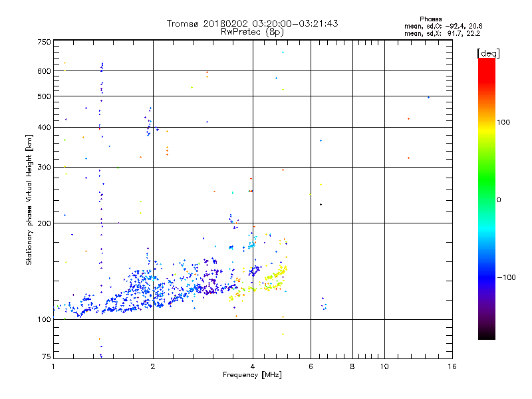The image size is (532, 399).
Task: Click the x-axis tick label '16'
Action: (452, 366)
